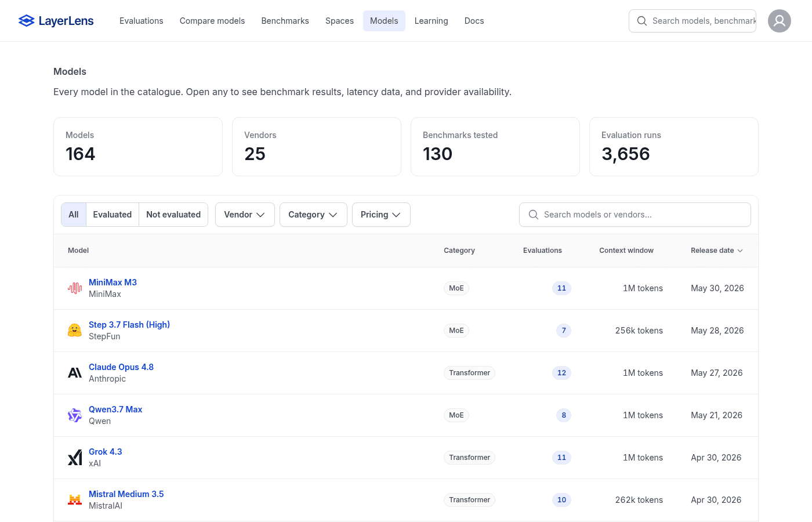The height and width of the screenshot is (522, 812).
Task: Click the MistralAI logo icon
Action: (x=75, y=500)
